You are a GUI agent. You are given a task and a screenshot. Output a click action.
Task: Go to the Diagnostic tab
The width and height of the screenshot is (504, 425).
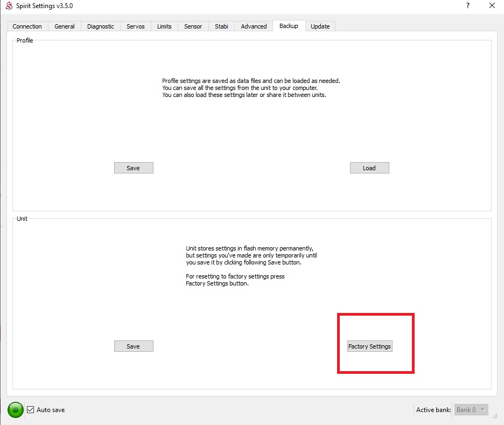[101, 26]
